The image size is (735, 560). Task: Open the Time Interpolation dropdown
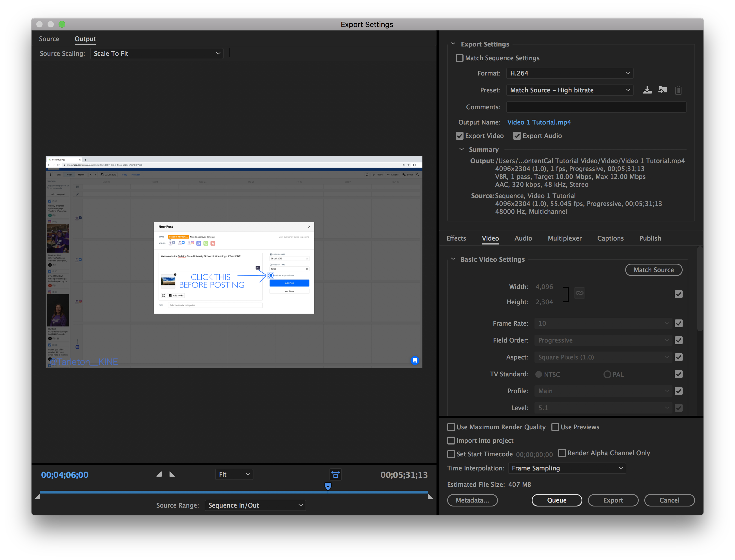pyautogui.click(x=567, y=468)
